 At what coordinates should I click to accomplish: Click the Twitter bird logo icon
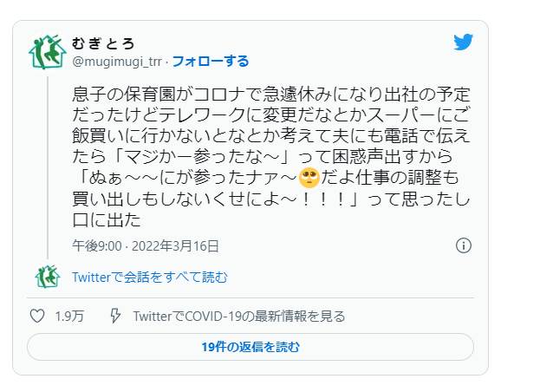(x=463, y=42)
